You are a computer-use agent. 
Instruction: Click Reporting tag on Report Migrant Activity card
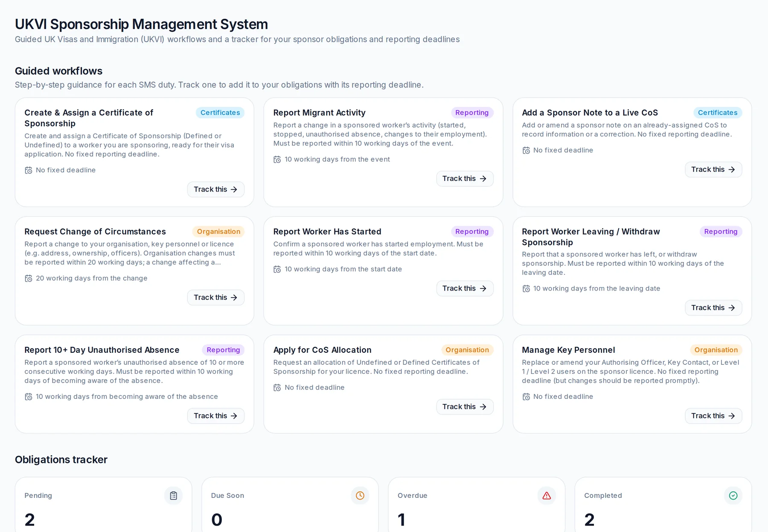coord(472,113)
